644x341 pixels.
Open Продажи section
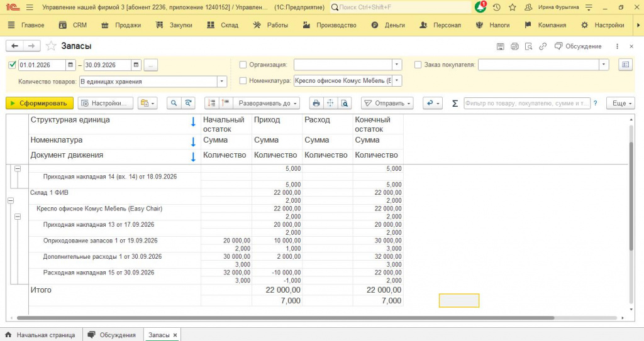(121, 25)
